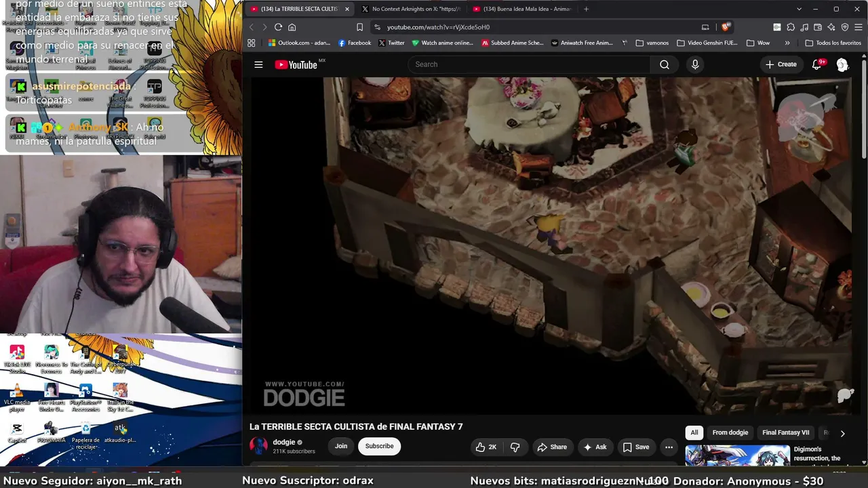Select the From dodgie filter chip
Image resolution: width=868 pixels, height=488 pixels.
[730, 432]
